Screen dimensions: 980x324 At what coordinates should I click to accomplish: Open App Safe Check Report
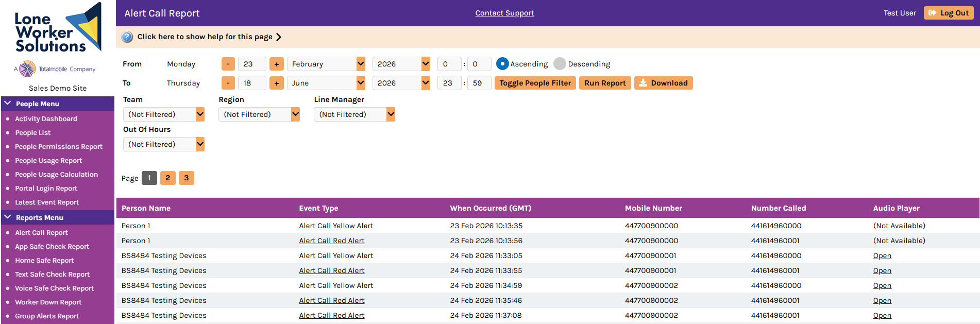click(x=52, y=246)
